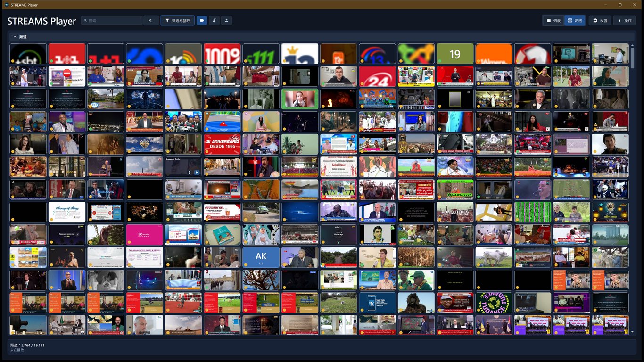This screenshot has height=362, width=644.
Task: Open the "844 824 2225" channel tile
Action: (455, 189)
